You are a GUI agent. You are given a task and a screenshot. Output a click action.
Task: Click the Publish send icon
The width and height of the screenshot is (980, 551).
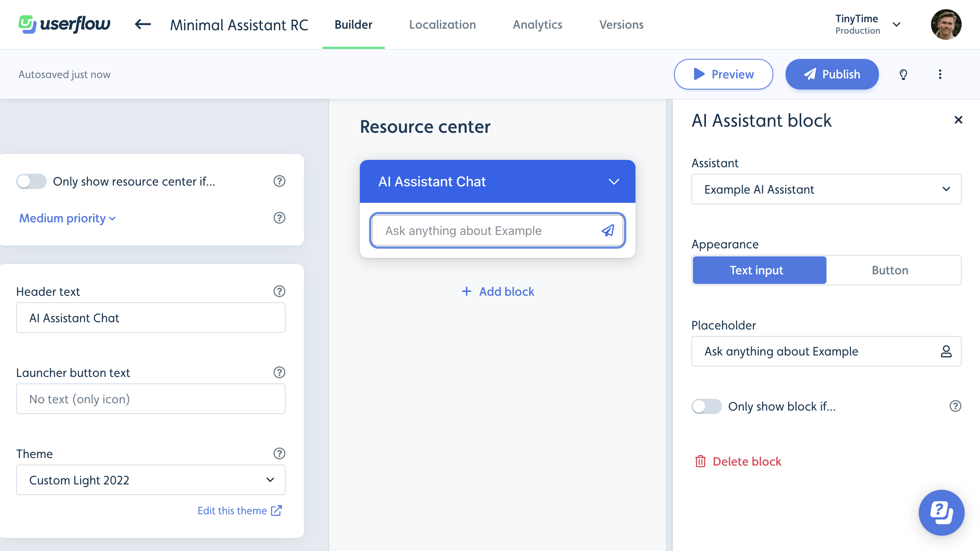pos(809,74)
